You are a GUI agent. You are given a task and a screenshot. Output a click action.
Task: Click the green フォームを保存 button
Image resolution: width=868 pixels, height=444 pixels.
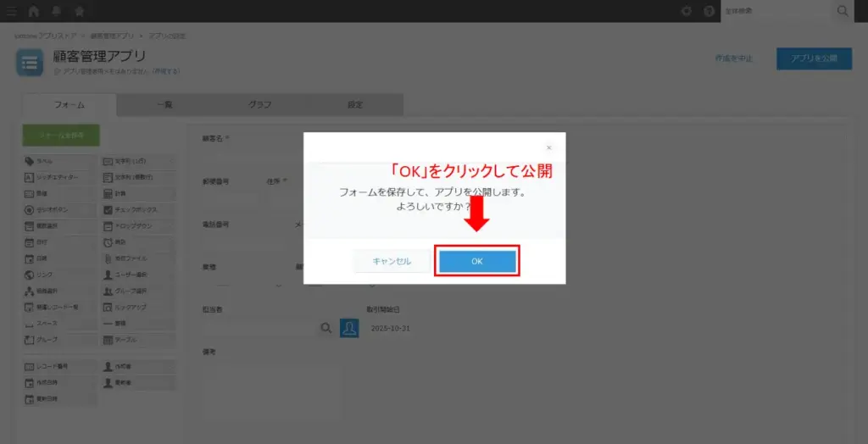tap(61, 135)
